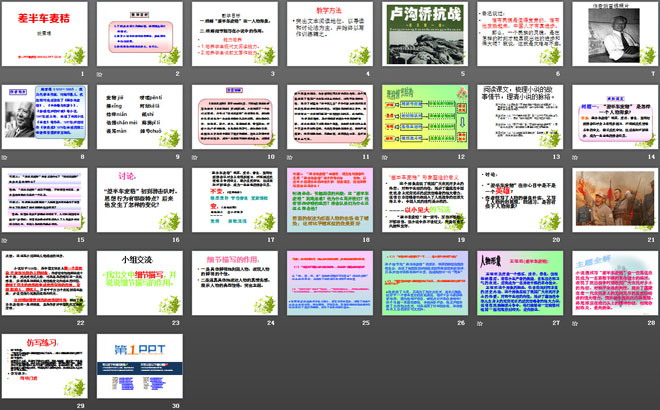Click the animation star icon under slide 8
660x410 pixels.
[x=5, y=157]
